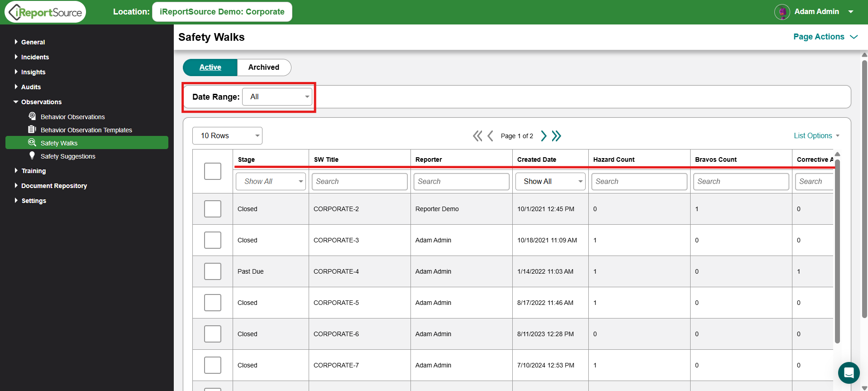
Task: Click the Page 1 of 2 indicator
Action: (517, 136)
